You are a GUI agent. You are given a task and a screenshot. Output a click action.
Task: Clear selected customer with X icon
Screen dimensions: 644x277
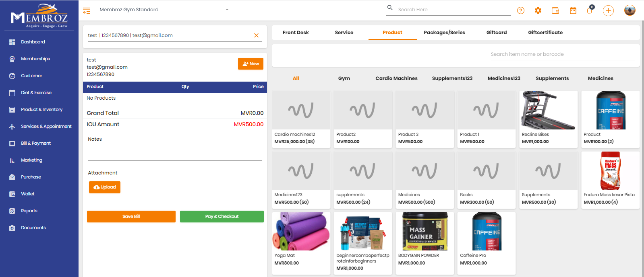click(x=256, y=35)
